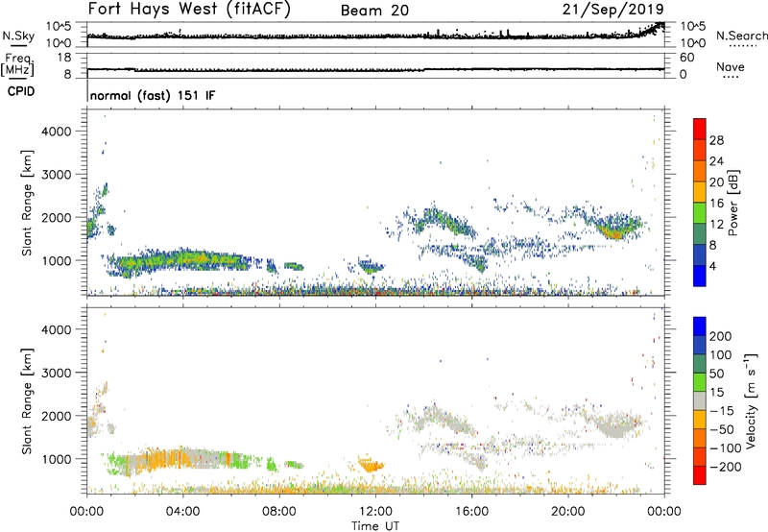Click the 'Nave' legend label
This screenshot has width=768, height=532.
coord(730,66)
